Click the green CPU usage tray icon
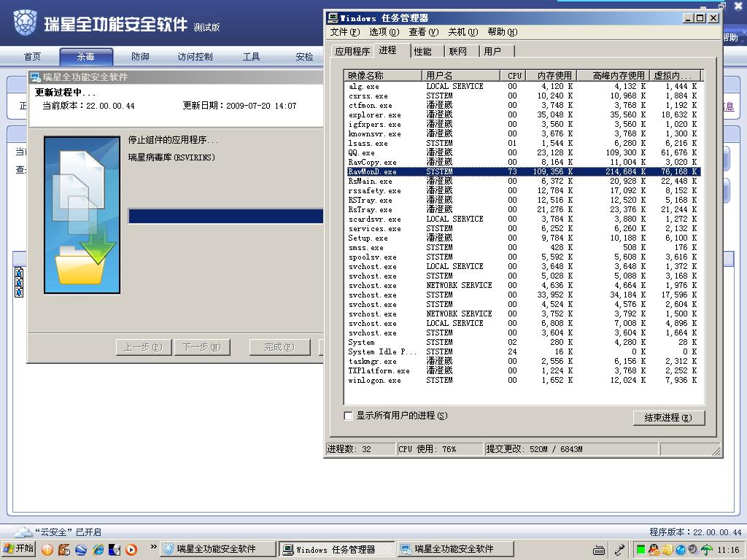The width and height of the screenshot is (747, 560). (x=640, y=550)
